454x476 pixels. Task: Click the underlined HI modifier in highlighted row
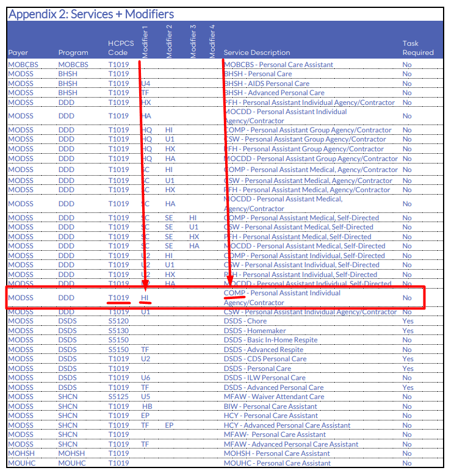point(145,298)
